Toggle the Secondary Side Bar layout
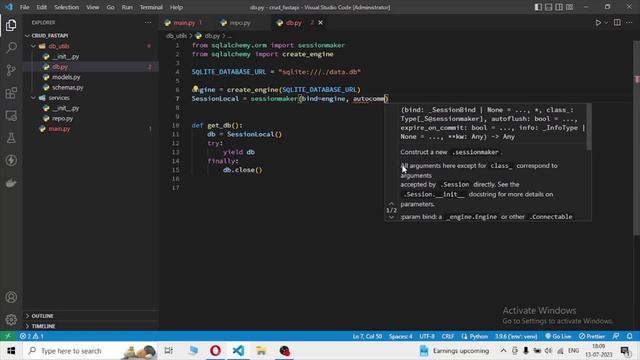 coord(559,7)
